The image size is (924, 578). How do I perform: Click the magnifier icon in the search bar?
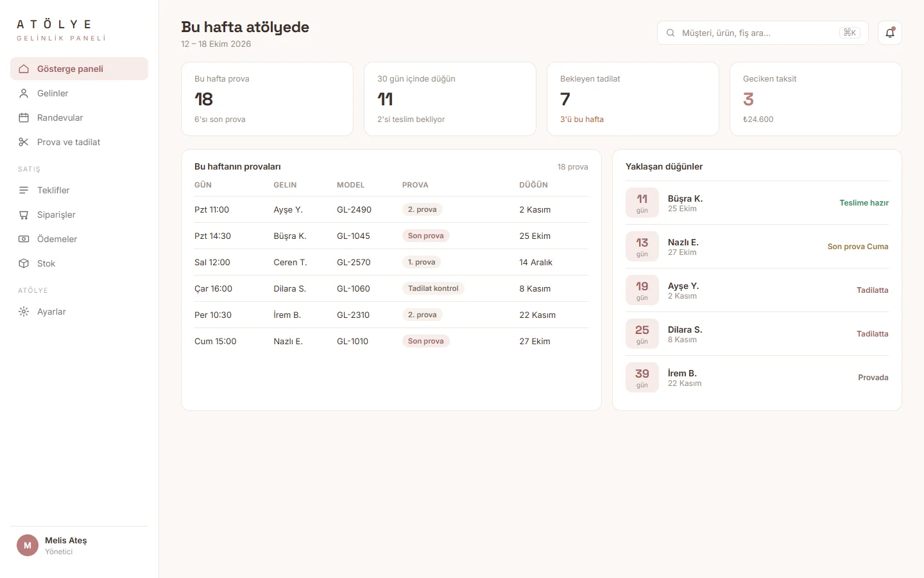coord(671,33)
